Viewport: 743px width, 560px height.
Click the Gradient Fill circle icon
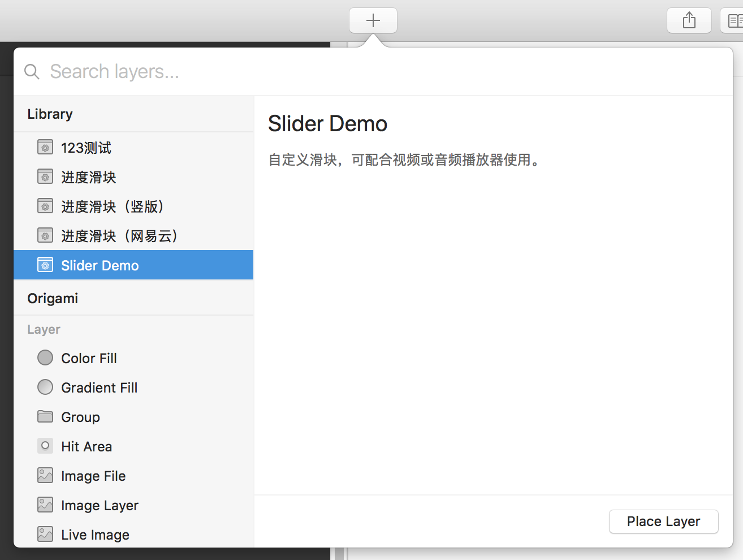point(45,387)
